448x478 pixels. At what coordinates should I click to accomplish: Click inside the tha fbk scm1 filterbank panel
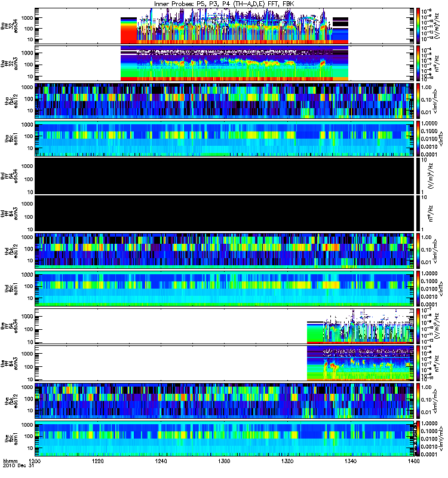[x=225, y=139]
